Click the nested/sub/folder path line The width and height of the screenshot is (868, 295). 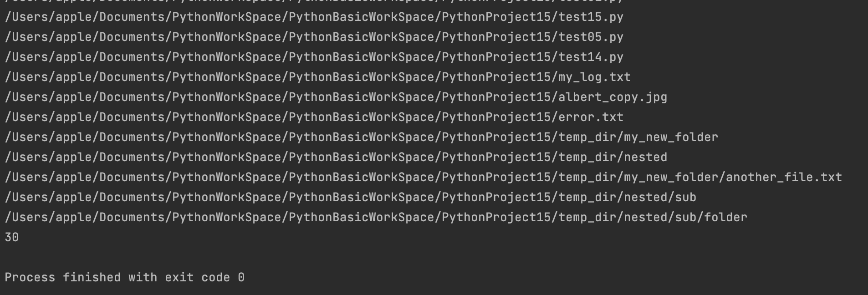tap(376, 217)
